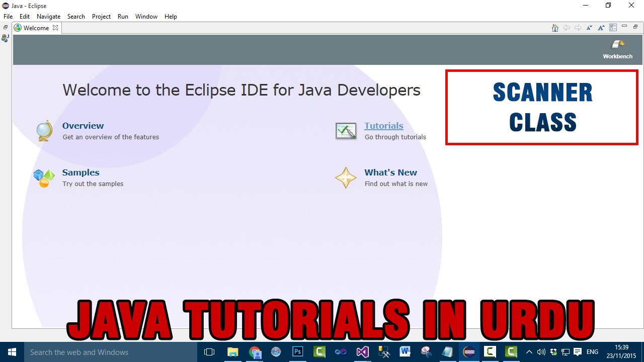The height and width of the screenshot is (362, 644).
Task: Open Photoshop from the taskbar
Action: pyautogui.click(x=298, y=352)
